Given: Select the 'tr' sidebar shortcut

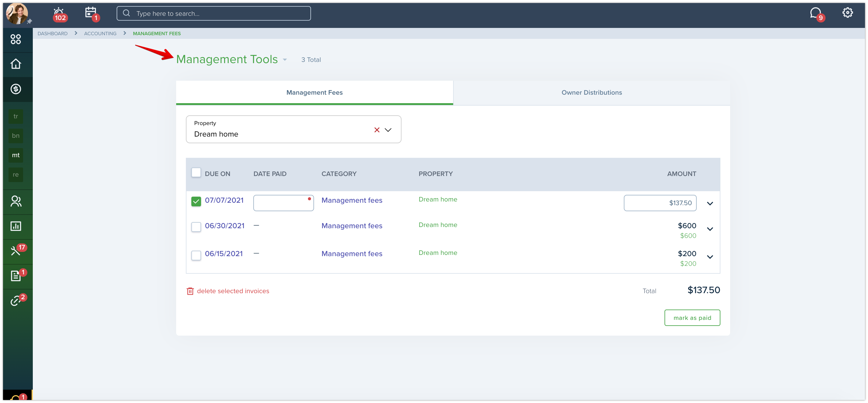Looking at the screenshot, I should [x=16, y=117].
